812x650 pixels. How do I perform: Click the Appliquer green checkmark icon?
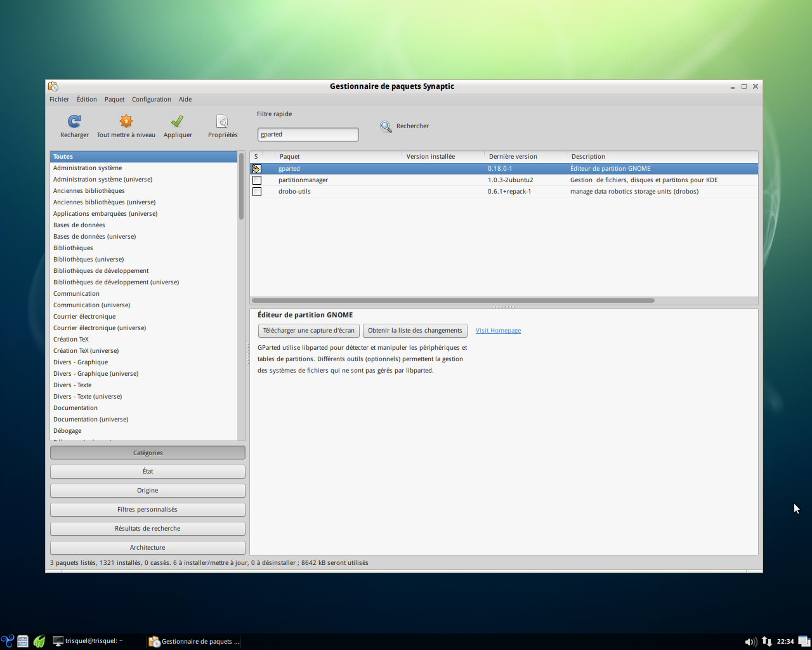pos(178,121)
